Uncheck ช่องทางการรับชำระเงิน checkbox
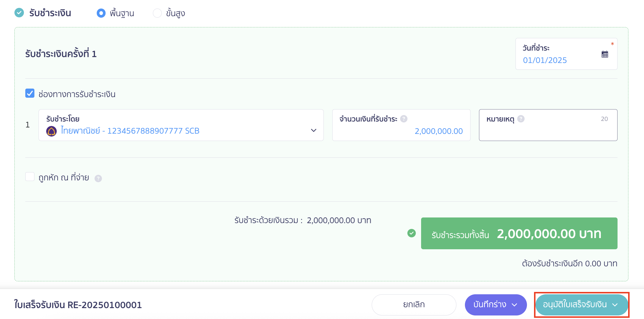The width and height of the screenshot is (644, 319). tap(30, 93)
